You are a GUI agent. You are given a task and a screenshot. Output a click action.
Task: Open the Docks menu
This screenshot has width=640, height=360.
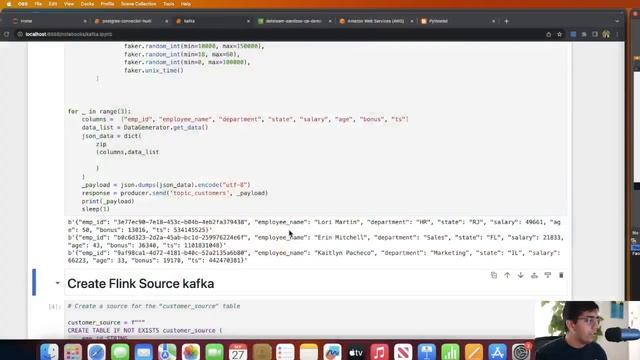(x=87, y=4)
